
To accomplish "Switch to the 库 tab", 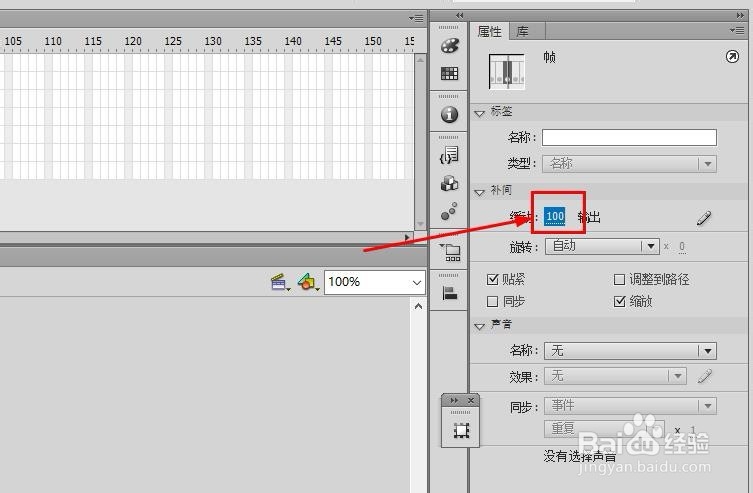I will tap(522, 32).
